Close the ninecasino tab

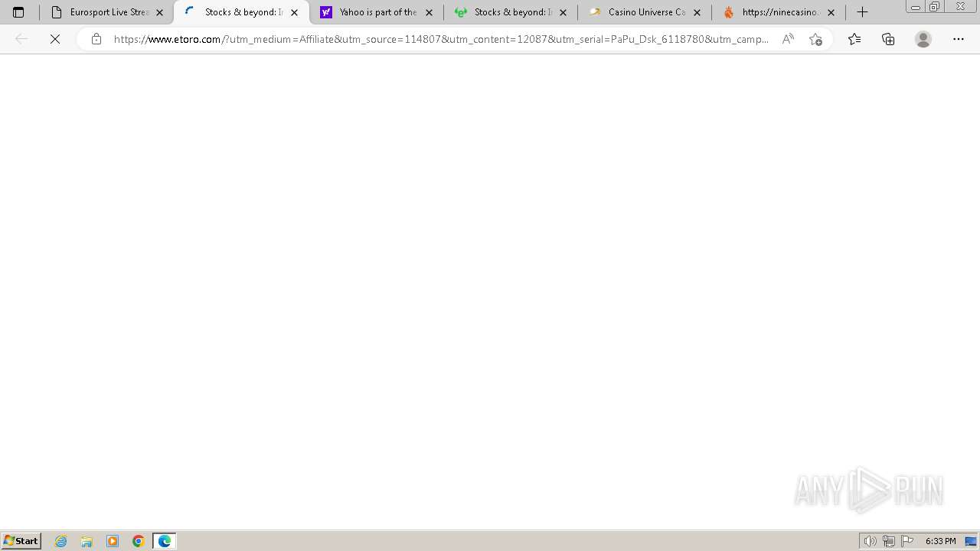[x=831, y=12]
